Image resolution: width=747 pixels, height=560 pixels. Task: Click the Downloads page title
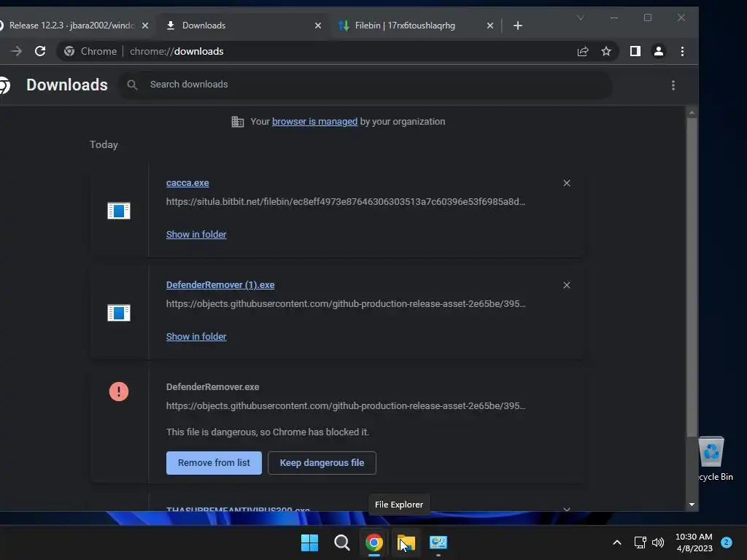coord(67,85)
